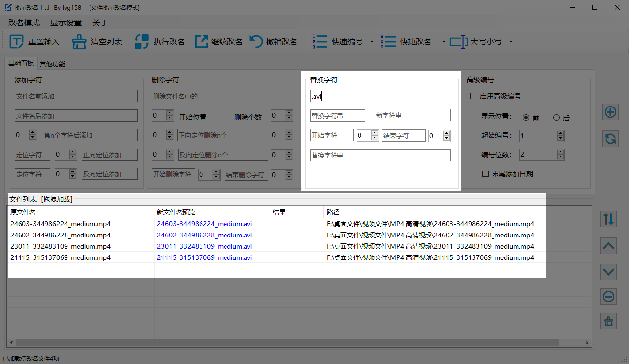Open the 改名模式 menu
Image resolution: width=629 pixels, height=364 pixels.
[23, 23]
